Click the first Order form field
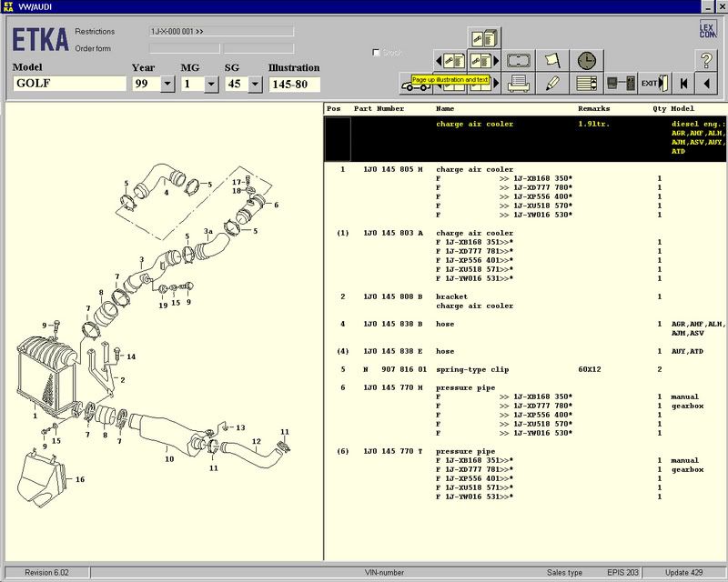728x582 pixels. tap(185, 48)
